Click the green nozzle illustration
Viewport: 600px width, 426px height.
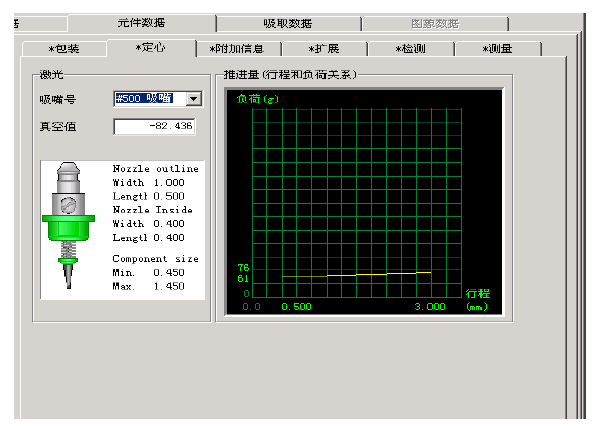click(68, 225)
